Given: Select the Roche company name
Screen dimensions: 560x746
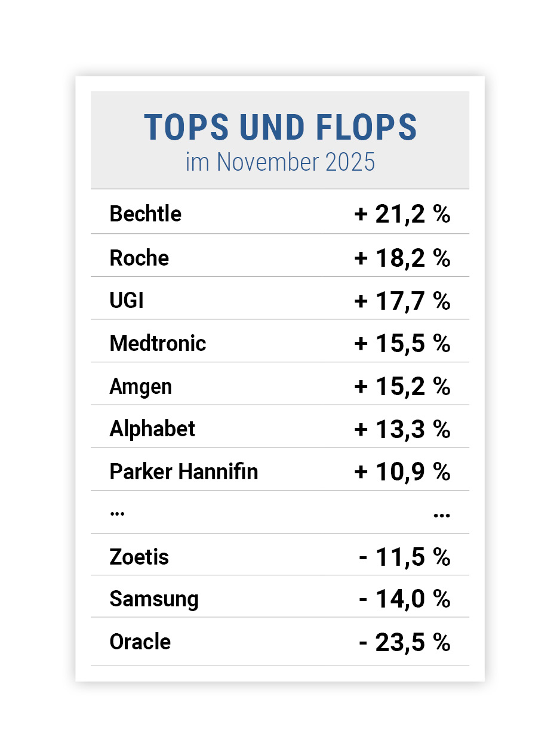Looking at the screenshot, I should point(139,258).
